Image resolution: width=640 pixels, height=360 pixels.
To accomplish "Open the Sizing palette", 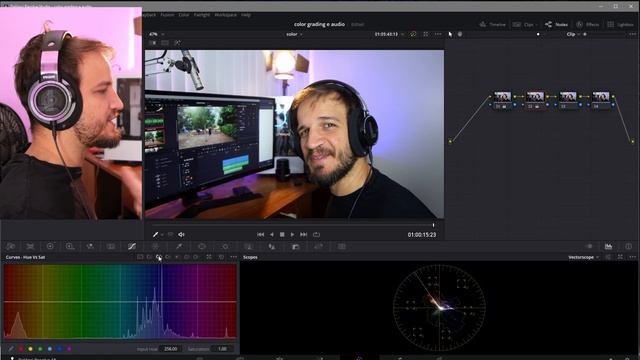I will (318, 246).
